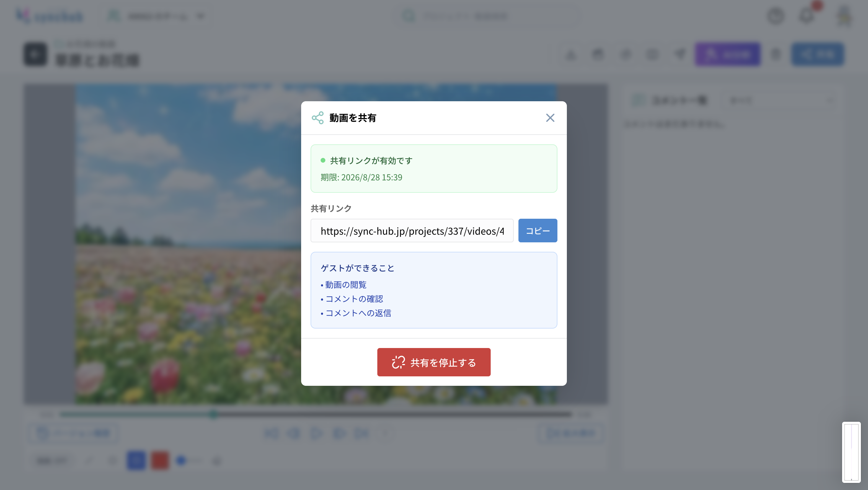Click the blurred purple button in background toolbar
The width and height of the screenshot is (868, 490).
coord(728,54)
